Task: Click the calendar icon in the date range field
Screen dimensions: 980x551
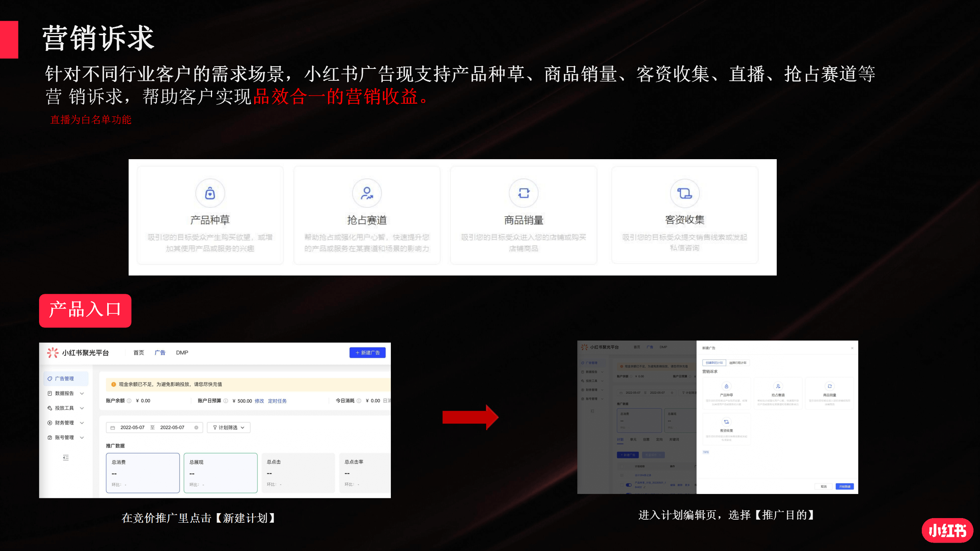Action: point(113,428)
